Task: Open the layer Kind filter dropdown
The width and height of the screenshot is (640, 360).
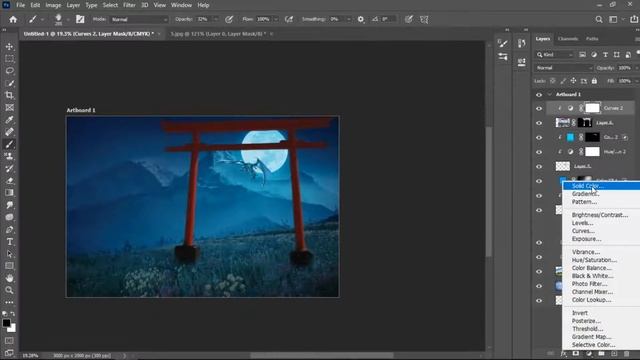Action: tap(555, 55)
